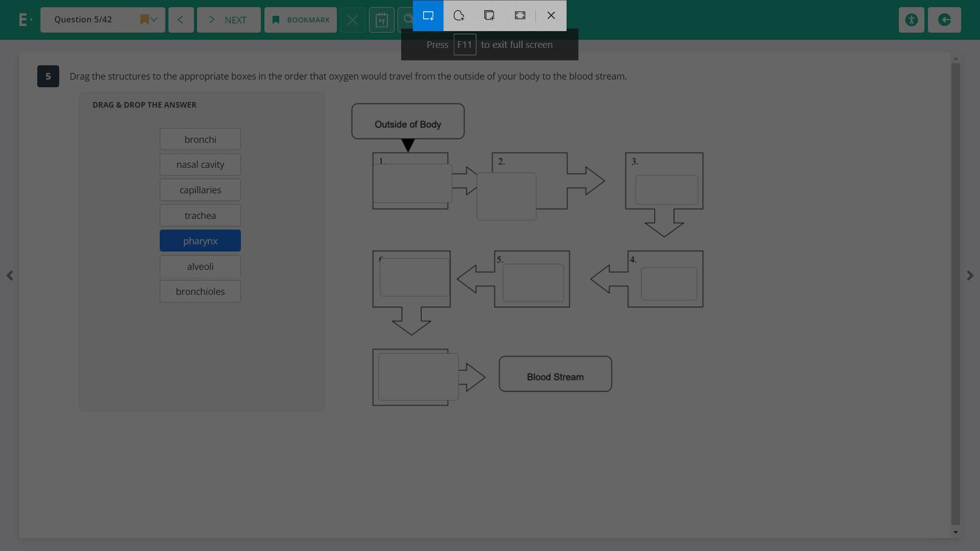The image size is (980, 551).
Task: Click the scrollbar down arrow
Action: 955,532
